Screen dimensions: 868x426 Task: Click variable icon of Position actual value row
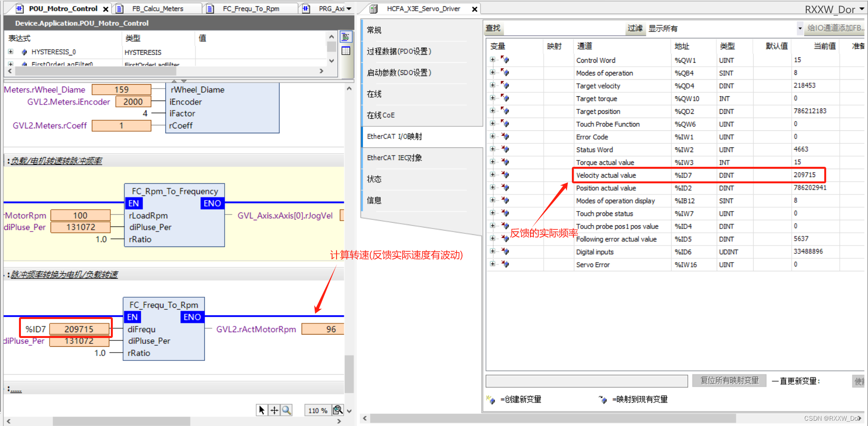point(505,188)
